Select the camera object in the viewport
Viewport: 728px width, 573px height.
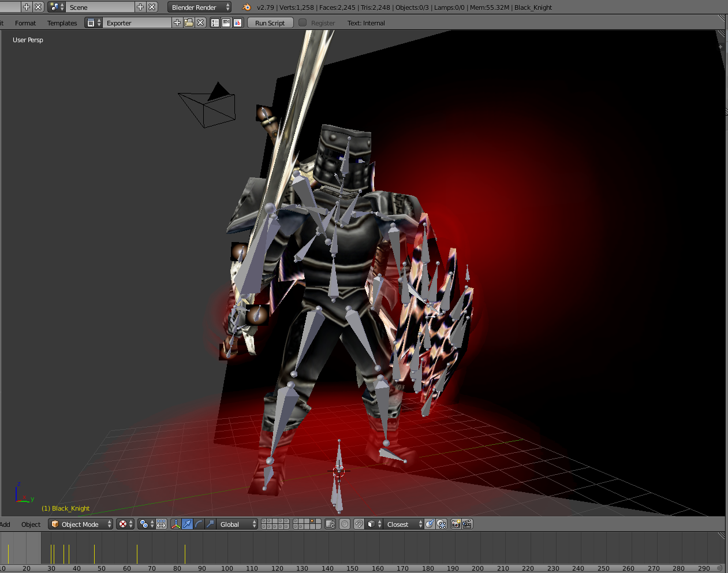(207, 105)
